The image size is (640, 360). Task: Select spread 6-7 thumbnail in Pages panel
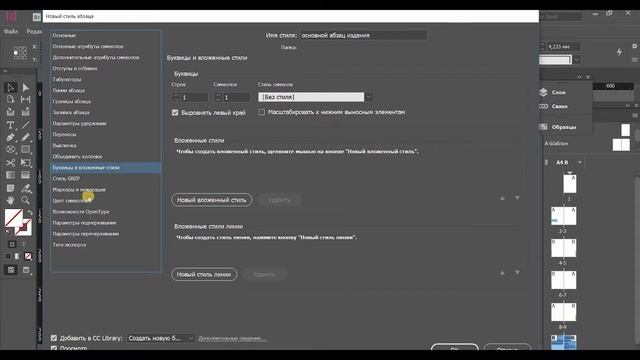tap(564, 280)
